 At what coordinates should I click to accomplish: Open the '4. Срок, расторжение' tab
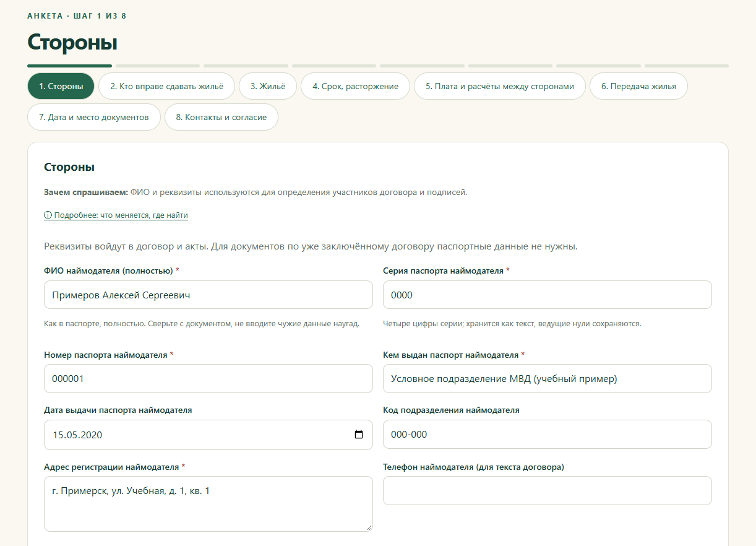[355, 86]
